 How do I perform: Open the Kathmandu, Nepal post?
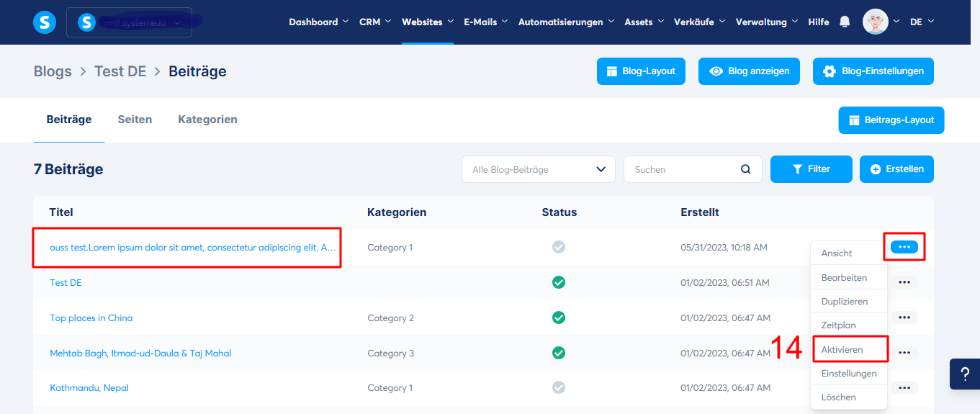[89, 387]
